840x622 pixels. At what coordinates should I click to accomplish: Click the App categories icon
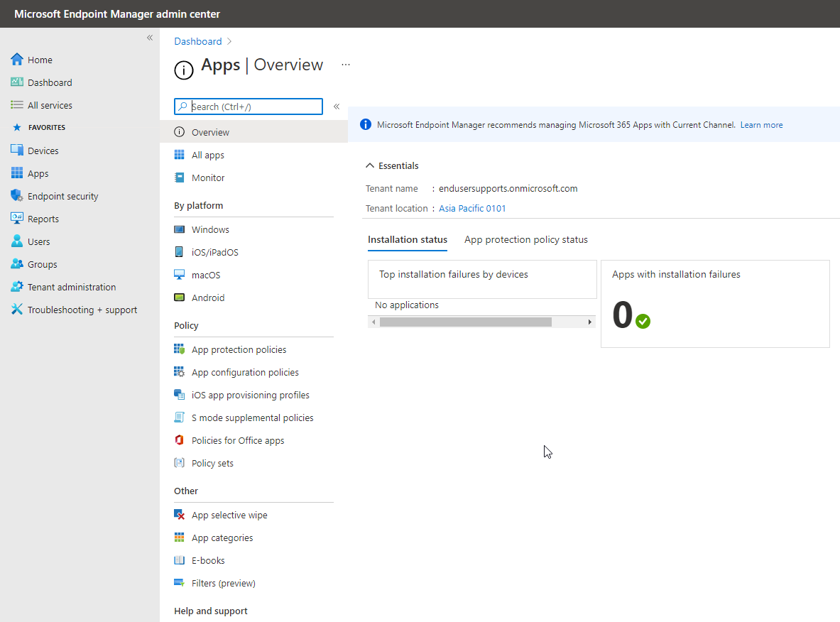click(180, 538)
